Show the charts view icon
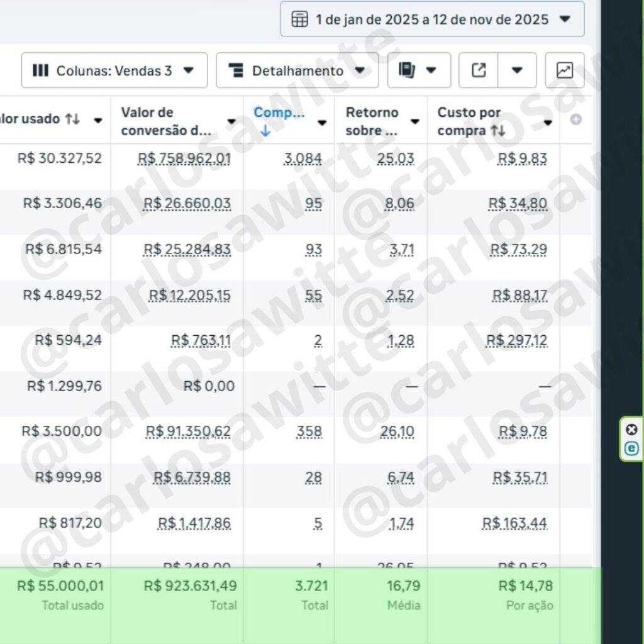The width and height of the screenshot is (644, 644). 564,70
